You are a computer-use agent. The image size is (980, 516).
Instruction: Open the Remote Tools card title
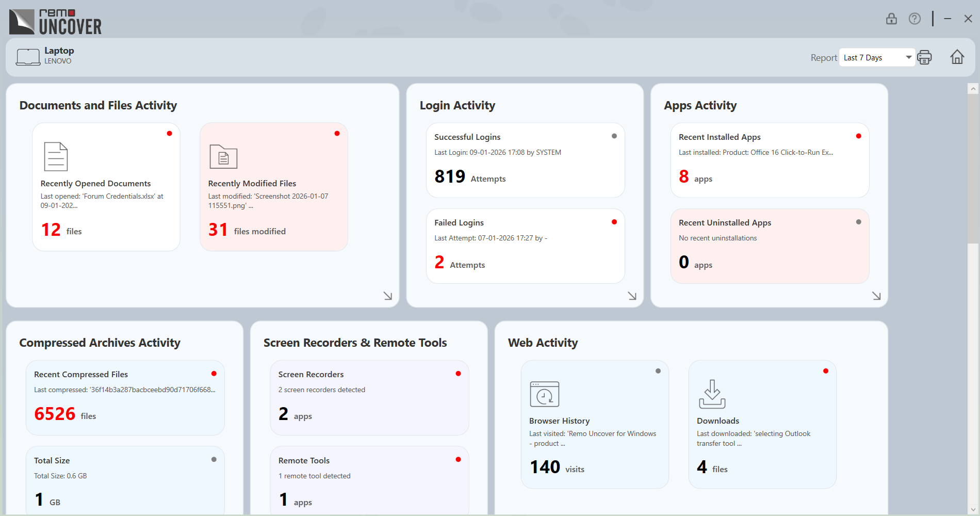click(x=304, y=460)
